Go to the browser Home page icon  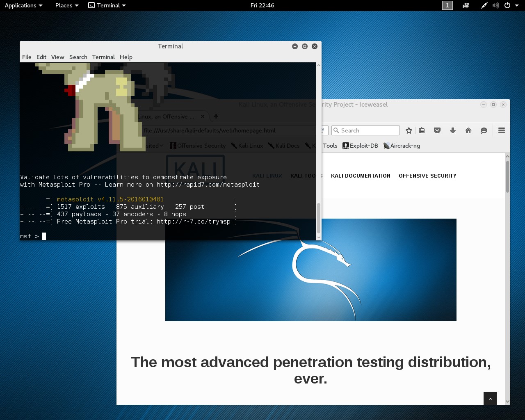468,130
